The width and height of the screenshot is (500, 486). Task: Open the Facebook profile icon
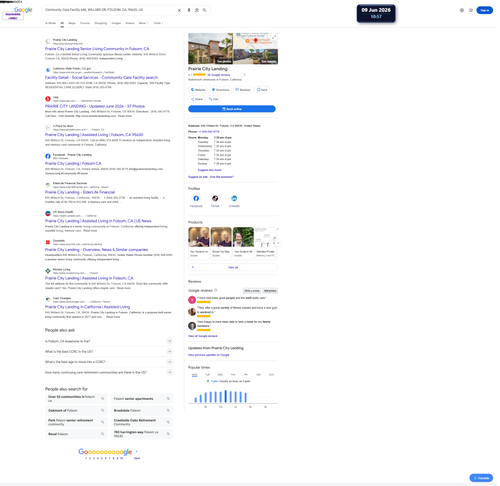[196, 199]
